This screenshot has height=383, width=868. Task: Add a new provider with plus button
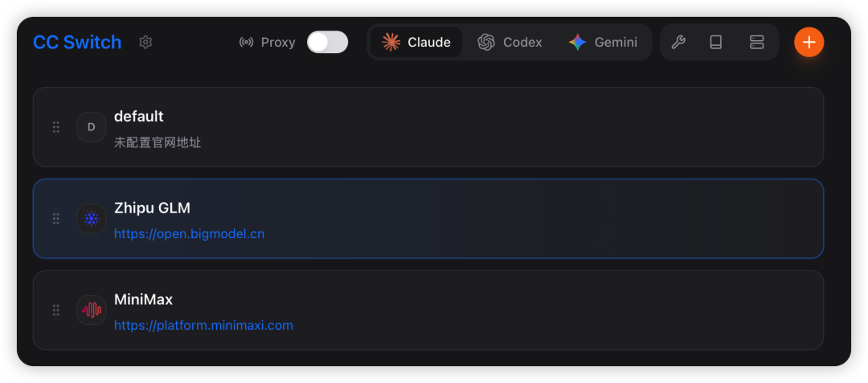tap(809, 43)
